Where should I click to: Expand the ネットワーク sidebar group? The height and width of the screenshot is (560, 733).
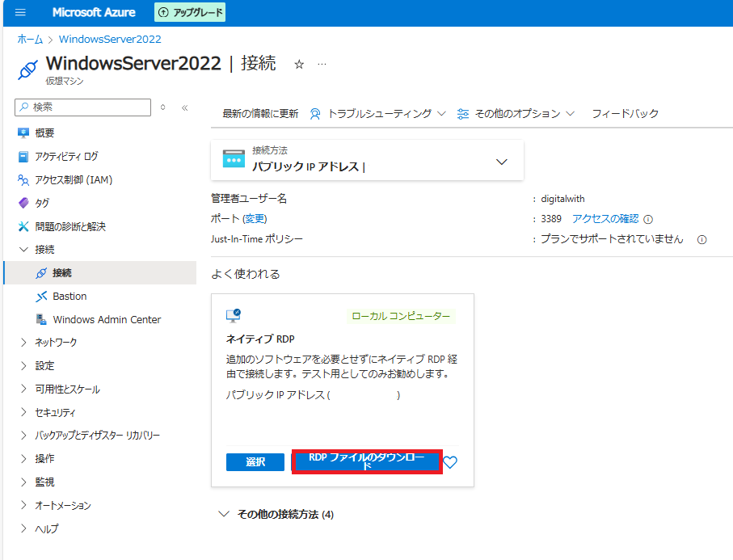click(x=24, y=343)
